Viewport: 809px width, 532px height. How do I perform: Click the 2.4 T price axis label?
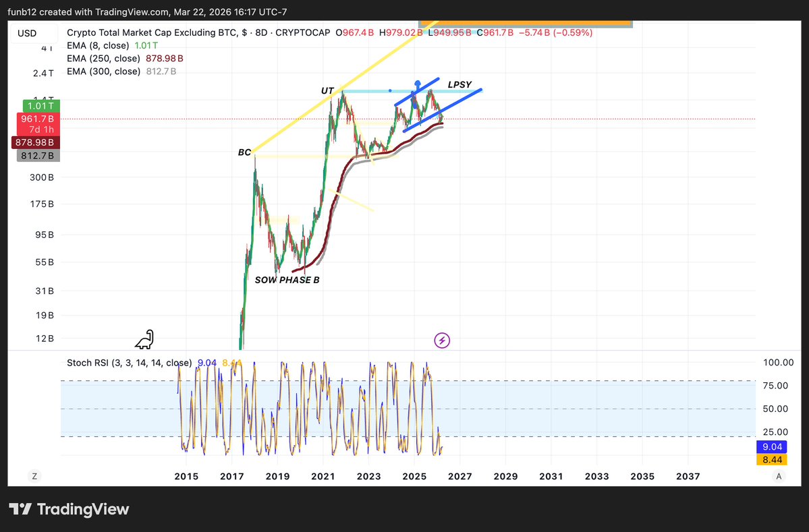43,73
